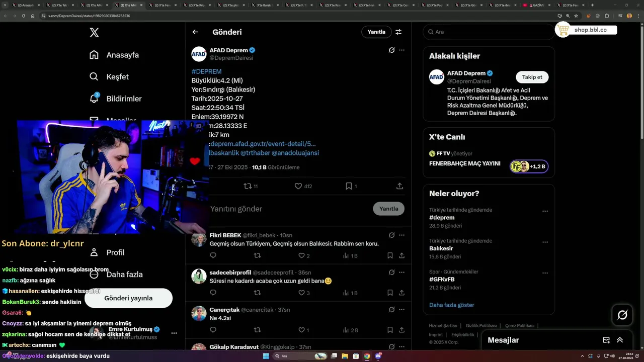644x362 pixels.
Task: Open Discord from the taskbar
Action: pos(378,356)
